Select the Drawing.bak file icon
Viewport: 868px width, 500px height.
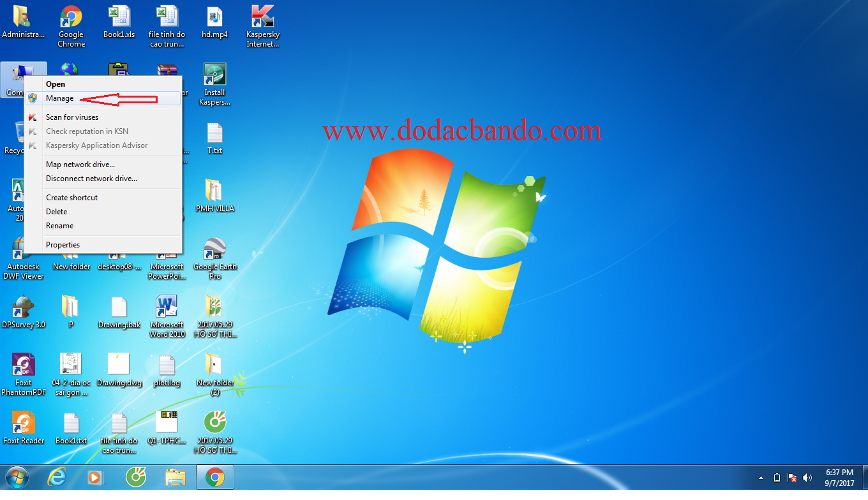click(119, 312)
